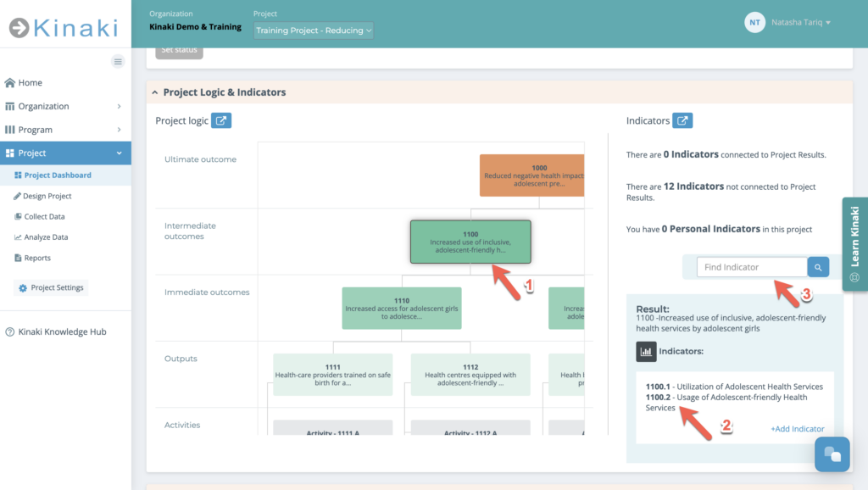Click the Knowledge Hub question mark icon
The height and width of the screenshot is (490, 868).
pos(9,331)
